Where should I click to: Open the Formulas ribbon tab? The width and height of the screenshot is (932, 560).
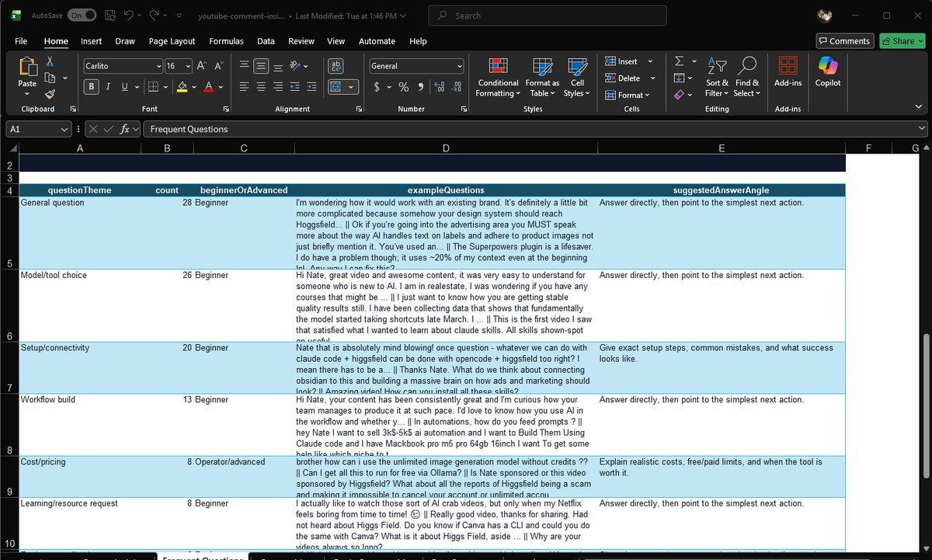coord(226,41)
